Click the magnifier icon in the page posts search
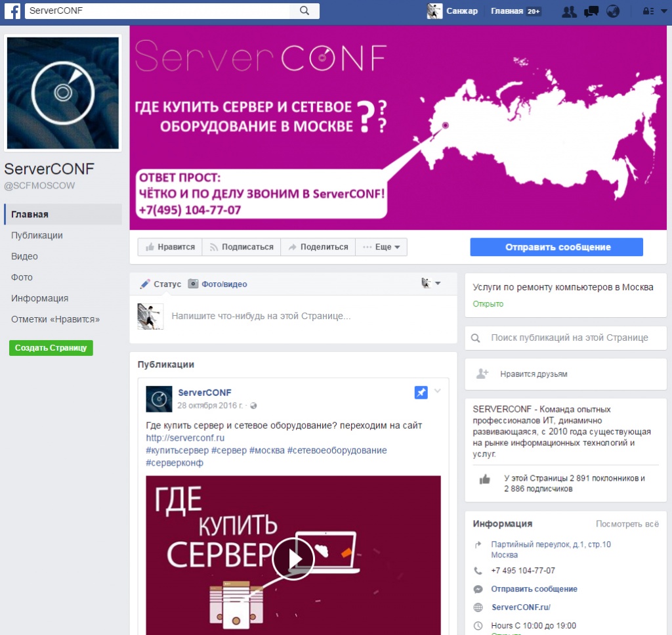The height and width of the screenshot is (635, 672). click(475, 338)
